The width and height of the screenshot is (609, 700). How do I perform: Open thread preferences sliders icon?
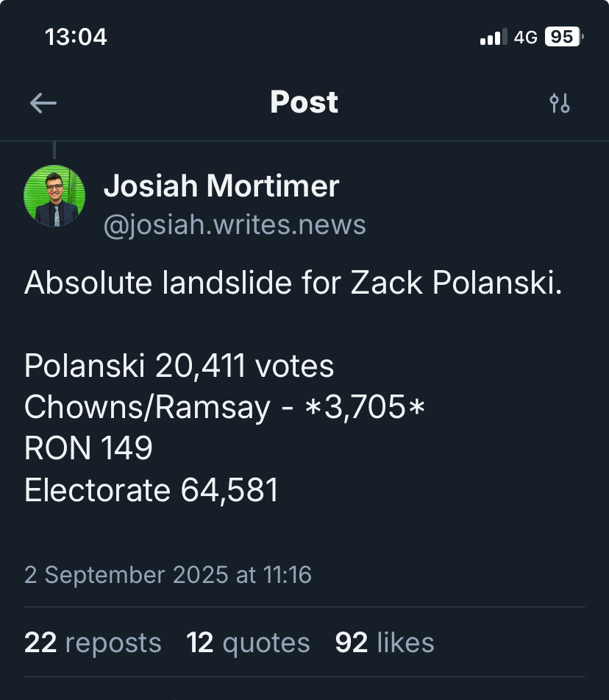[x=560, y=103]
